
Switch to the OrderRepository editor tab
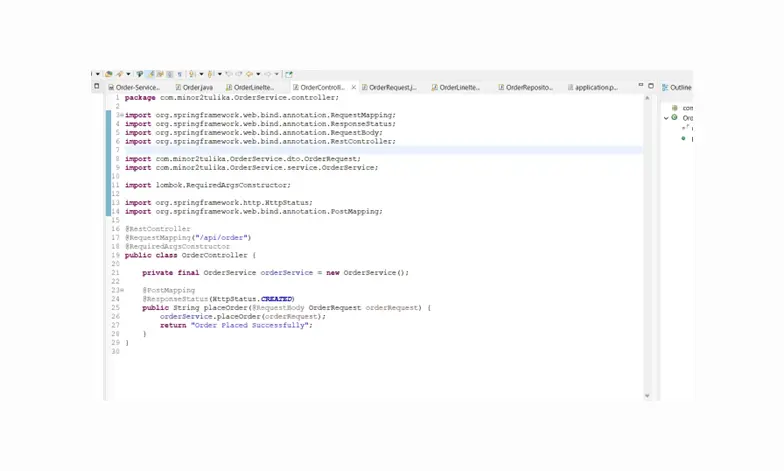pyautogui.click(x=528, y=88)
